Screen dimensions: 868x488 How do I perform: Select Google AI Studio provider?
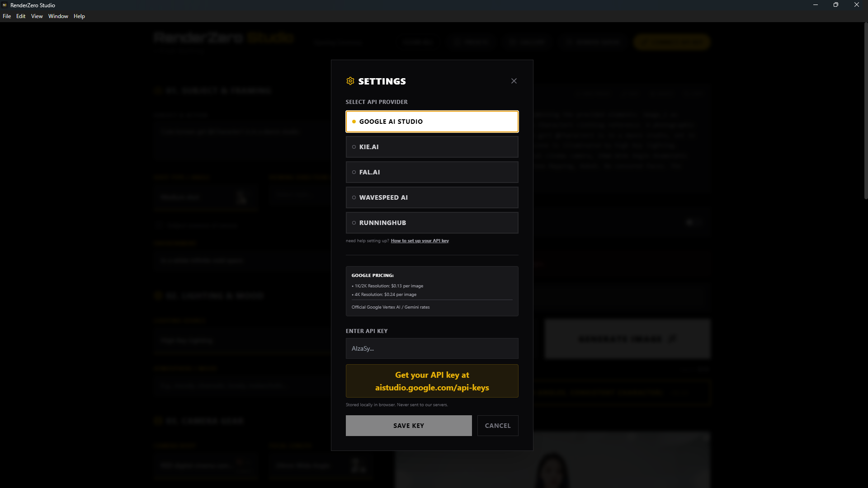point(432,122)
